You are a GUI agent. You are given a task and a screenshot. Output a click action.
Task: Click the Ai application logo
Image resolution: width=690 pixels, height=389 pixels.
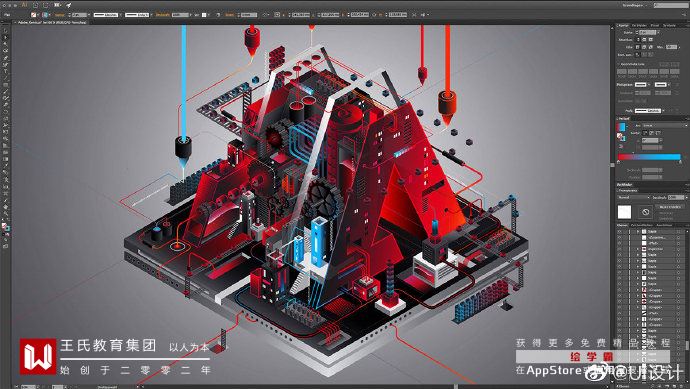[x=24, y=4]
